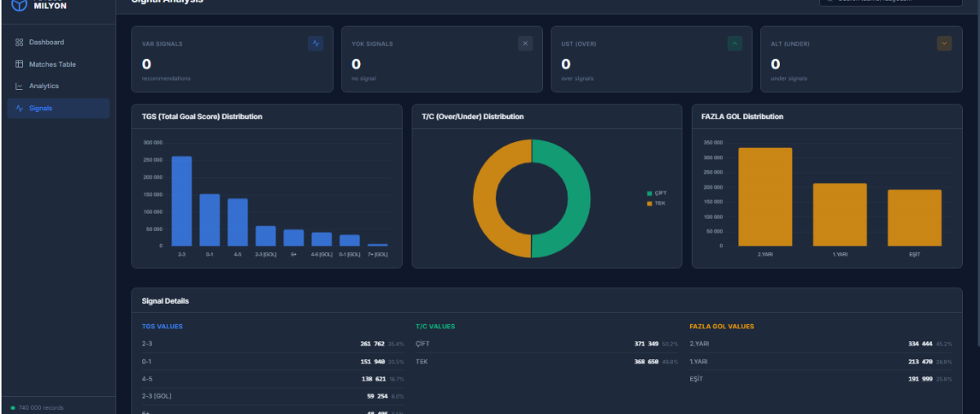Image resolution: width=980 pixels, height=414 pixels.
Task: Click the Analytics chart icon in sidebar
Action: (x=20, y=86)
